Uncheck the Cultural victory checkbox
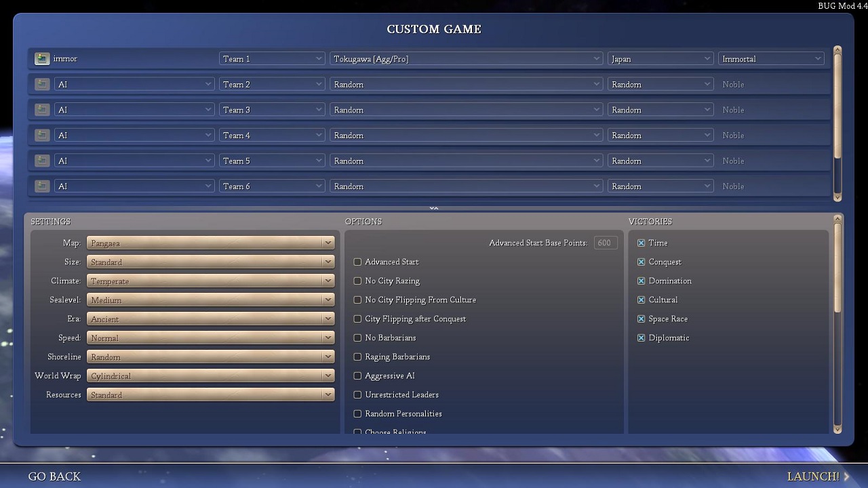The image size is (868, 488). (x=641, y=300)
